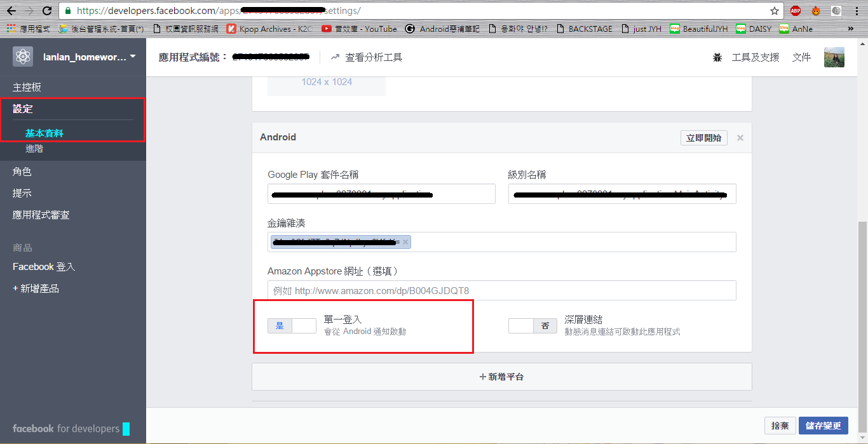Click the Google Play 套件名稱 field
This screenshot has width=868, height=444.
(x=381, y=194)
